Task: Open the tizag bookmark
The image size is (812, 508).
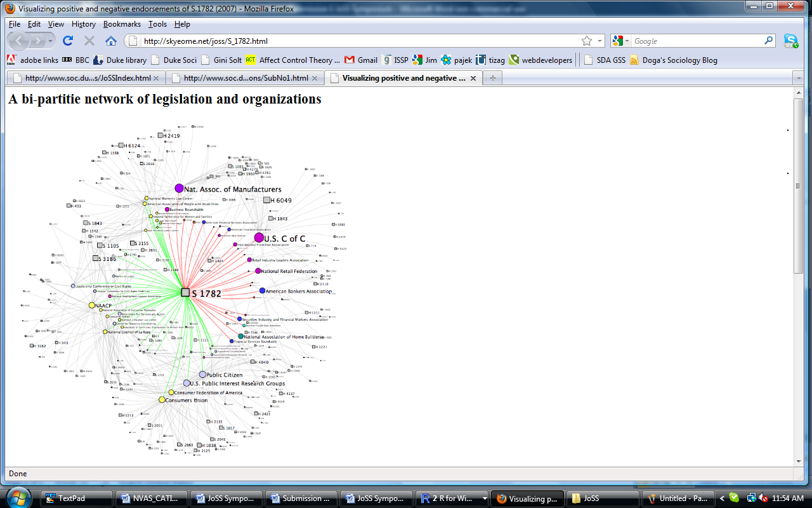Action: tap(491, 60)
